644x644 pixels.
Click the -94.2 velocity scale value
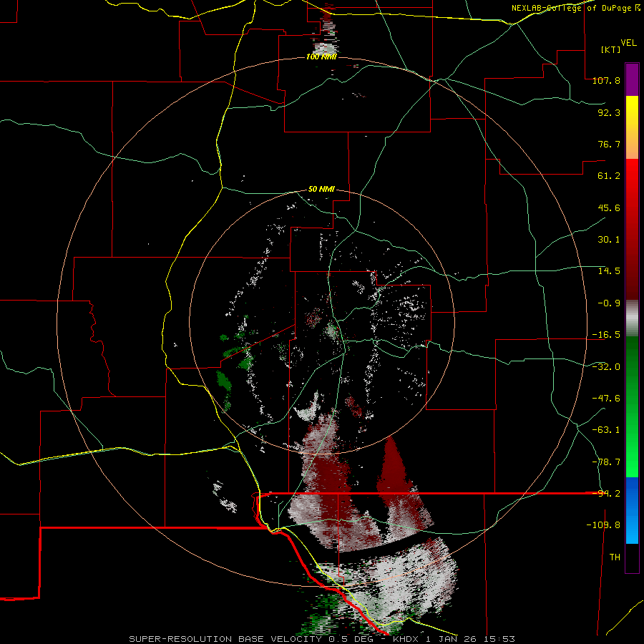[x=606, y=494]
